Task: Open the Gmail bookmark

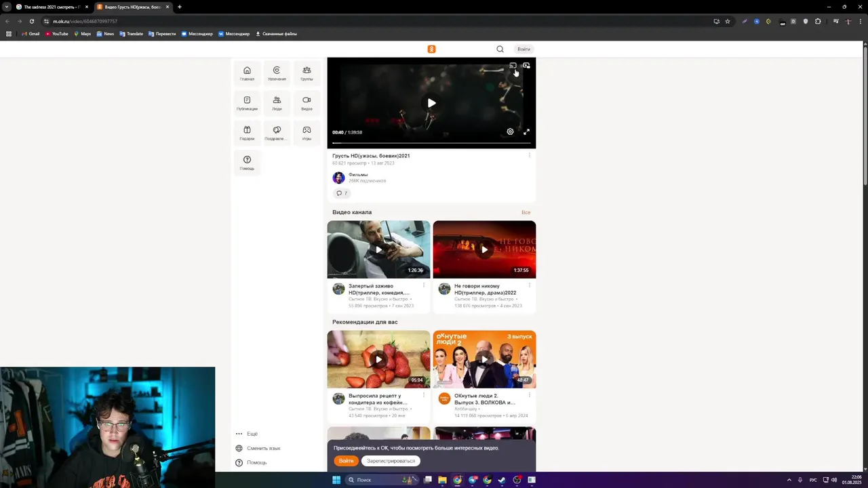Action: tap(31, 34)
